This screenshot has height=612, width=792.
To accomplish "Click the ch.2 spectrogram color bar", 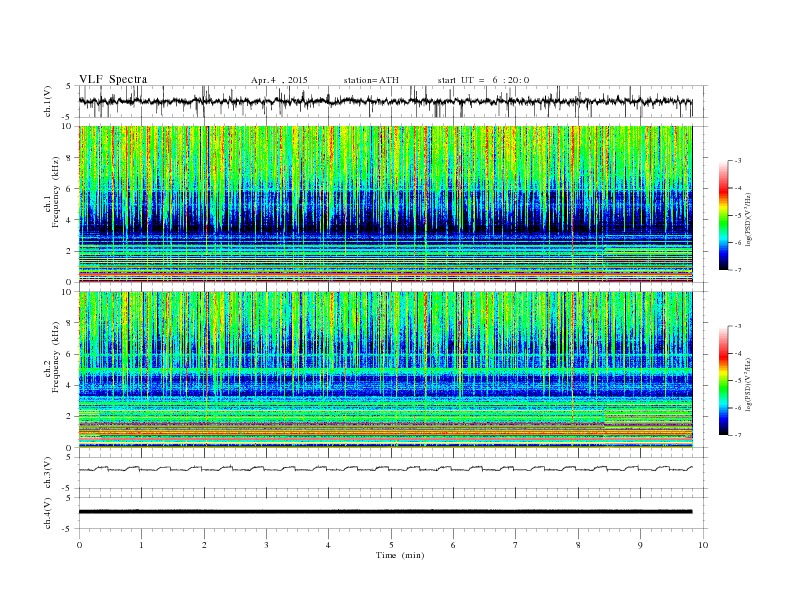I will pos(723,381).
